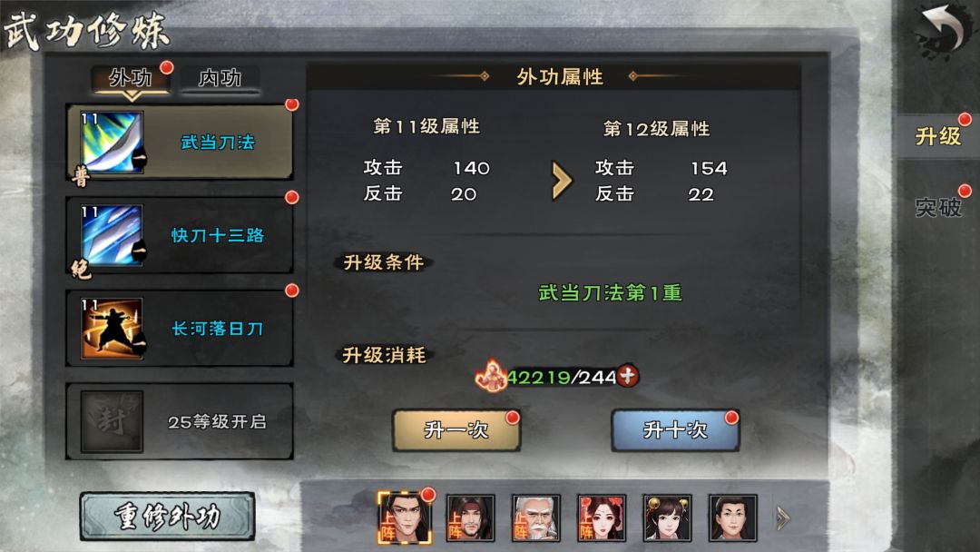Select the last male hero portrait
The width and height of the screenshot is (980, 552).
[733, 517]
